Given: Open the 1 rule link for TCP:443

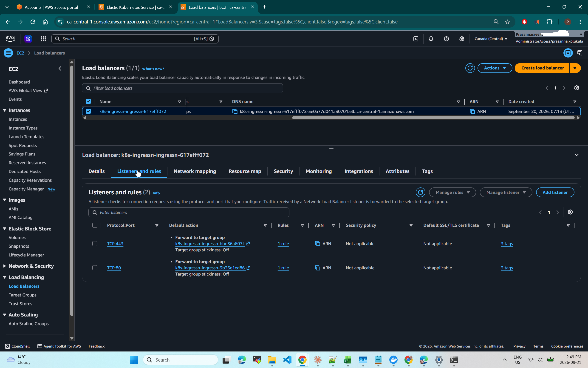Looking at the screenshot, I should tap(283, 244).
